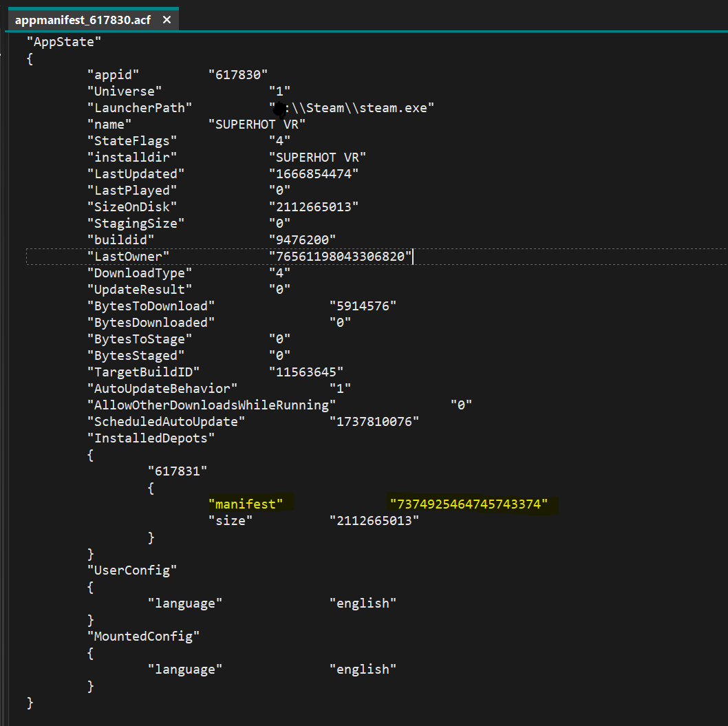Click the "BytesToDownload" key
The height and width of the screenshot is (726, 728).
point(151,306)
